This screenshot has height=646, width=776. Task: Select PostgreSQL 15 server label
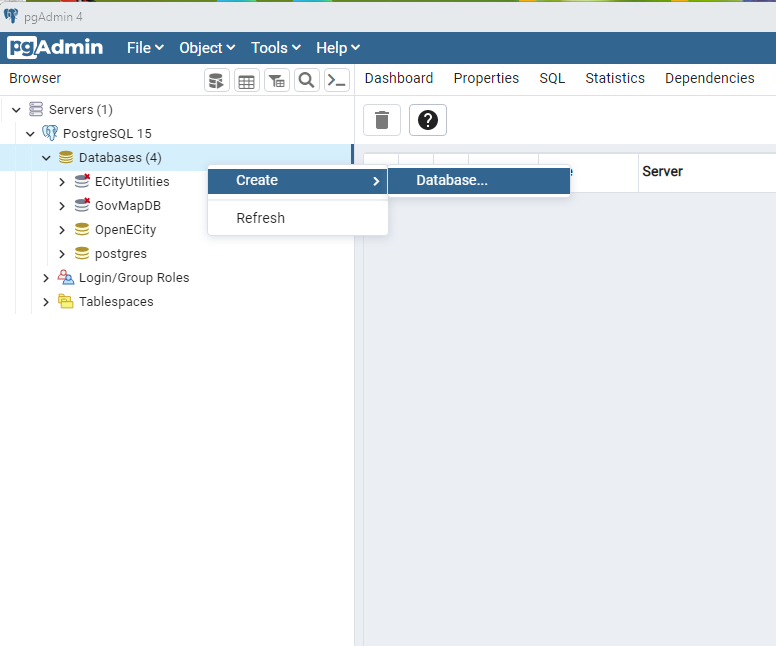107,134
